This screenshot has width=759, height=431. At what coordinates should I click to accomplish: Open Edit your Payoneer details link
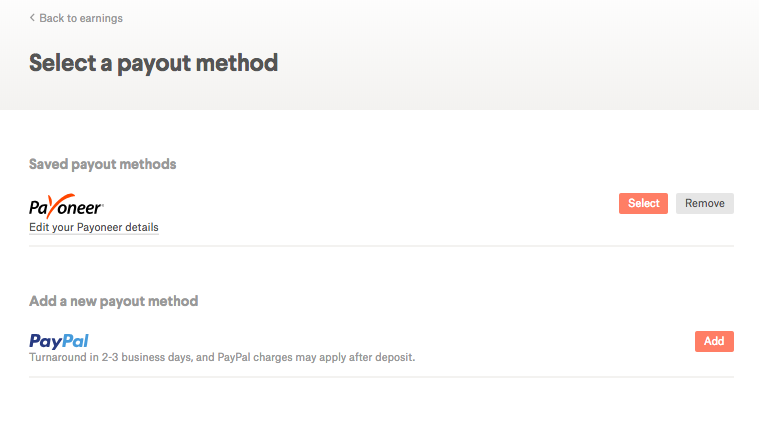94,227
